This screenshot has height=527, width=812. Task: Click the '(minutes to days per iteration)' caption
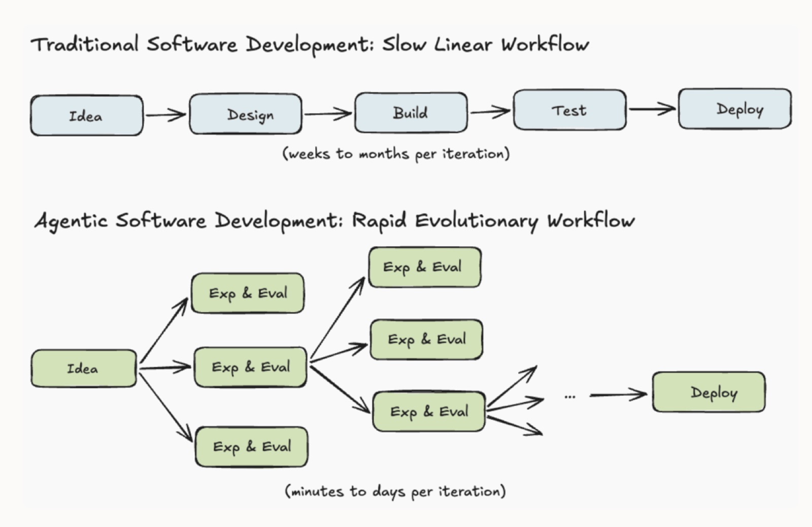pyautogui.click(x=395, y=491)
